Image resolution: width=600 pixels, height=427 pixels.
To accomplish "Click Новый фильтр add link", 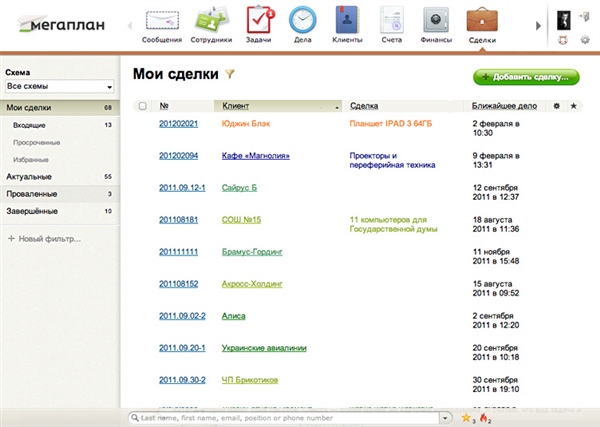I will 44,239.
